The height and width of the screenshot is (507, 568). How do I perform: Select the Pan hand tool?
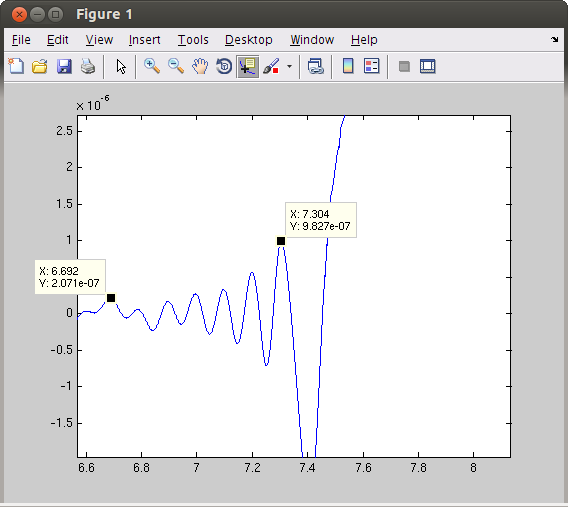(200, 67)
